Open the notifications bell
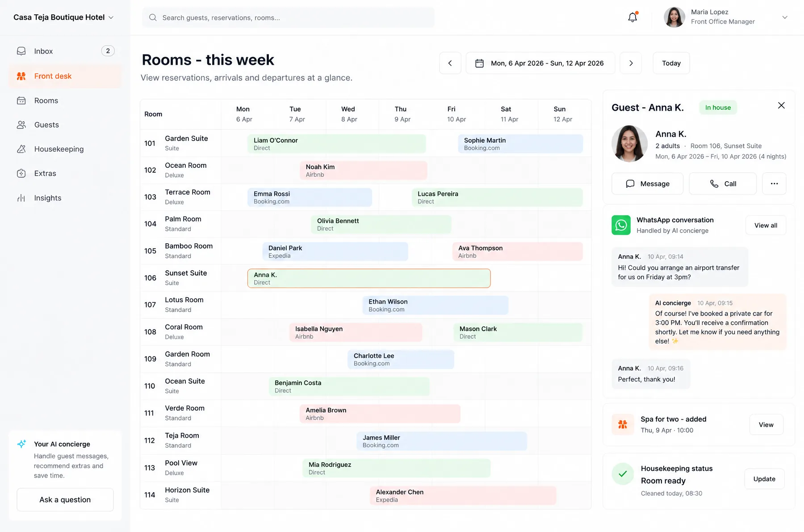Screen dimensions: 804x532 click(x=632, y=17)
